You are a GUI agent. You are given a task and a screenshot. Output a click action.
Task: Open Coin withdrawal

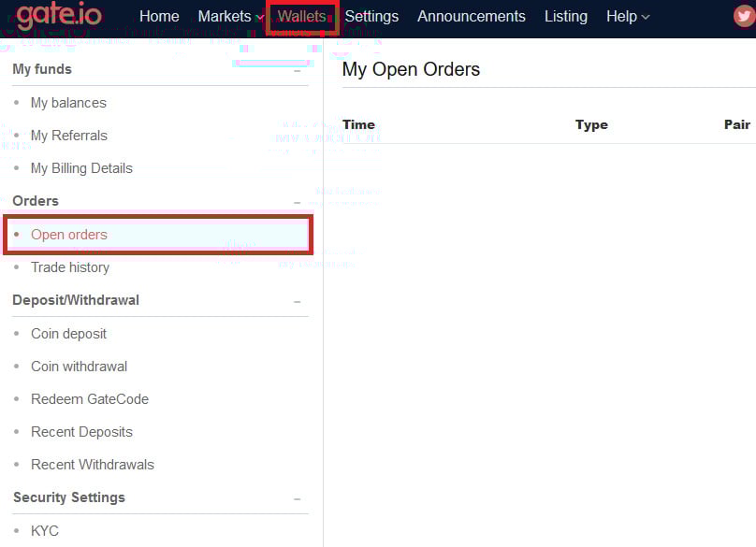[80, 367]
